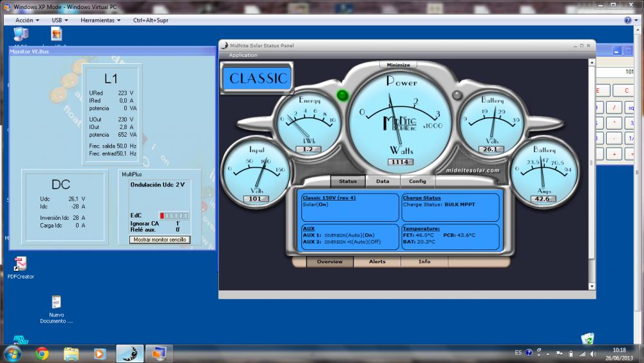Viewport: 644px width, 363px height.
Task: Click the action center flag icon
Action: (559, 353)
